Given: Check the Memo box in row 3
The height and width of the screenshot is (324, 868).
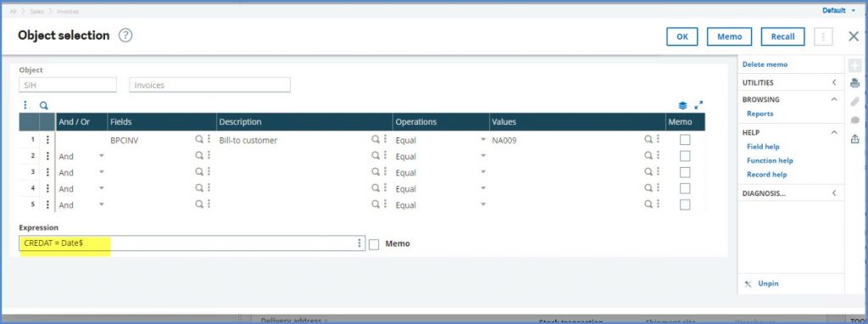Looking at the screenshot, I should pyautogui.click(x=685, y=172).
